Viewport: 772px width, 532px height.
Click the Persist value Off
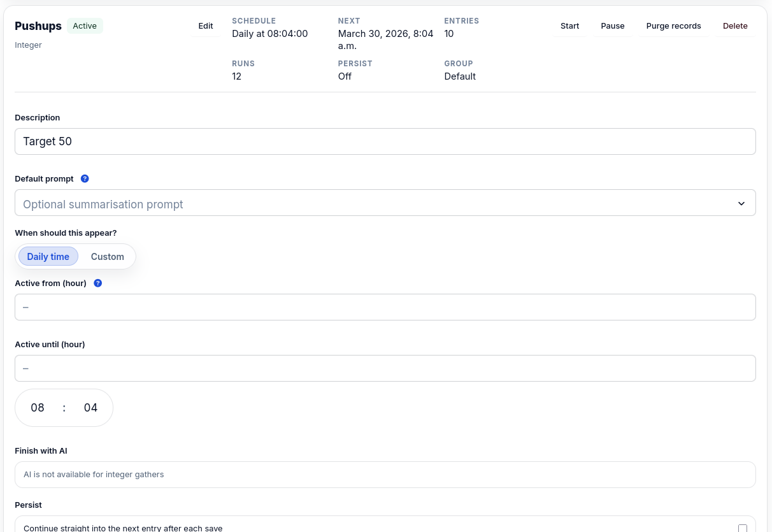click(x=345, y=76)
